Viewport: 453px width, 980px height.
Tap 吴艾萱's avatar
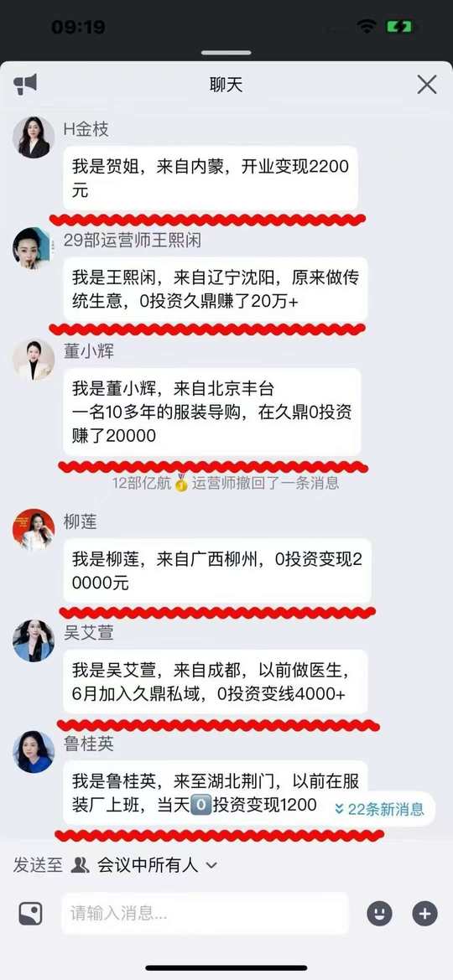pyautogui.click(x=34, y=640)
